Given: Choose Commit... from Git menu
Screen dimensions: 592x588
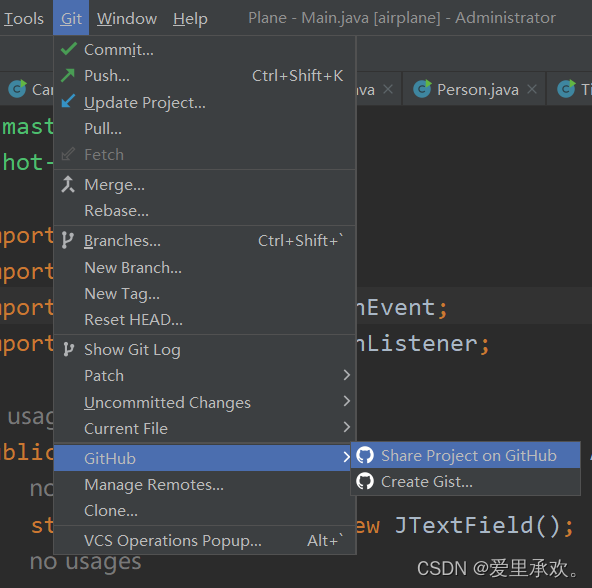Looking at the screenshot, I should pos(205,49).
